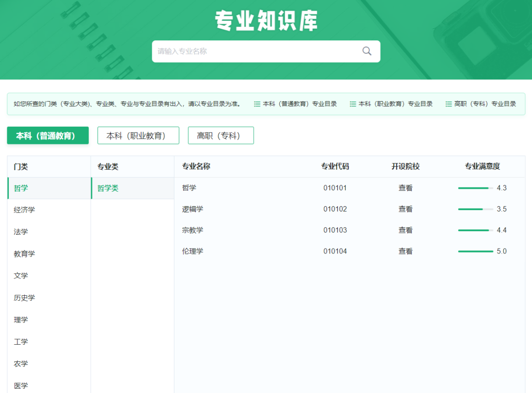Click the search magnifier icon
Screen dimensions: 532x393
[366, 51]
